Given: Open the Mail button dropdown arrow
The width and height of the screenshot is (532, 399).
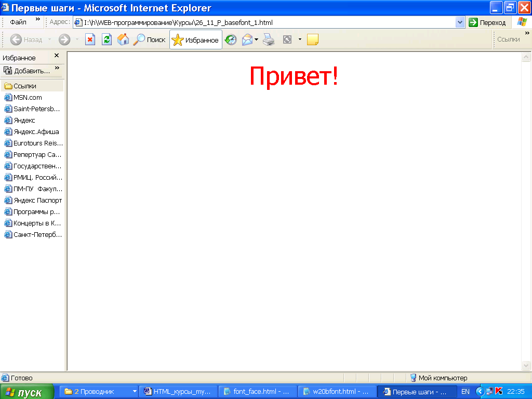Looking at the screenshot, I should 257,39.
